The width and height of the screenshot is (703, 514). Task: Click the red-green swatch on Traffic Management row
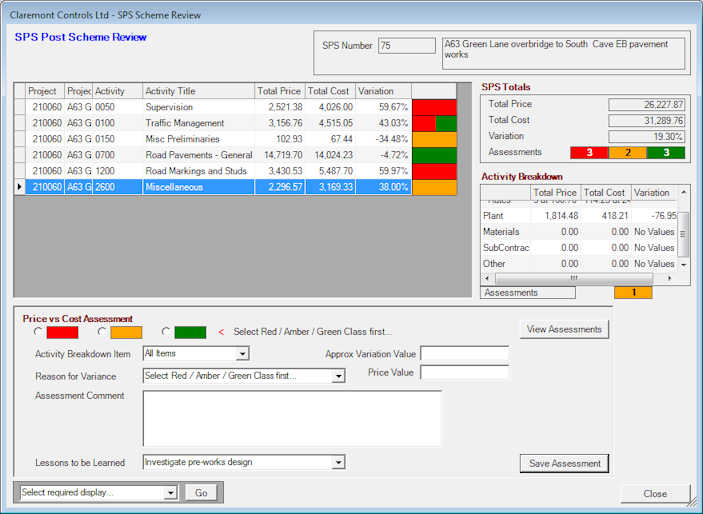click(434, 123)
